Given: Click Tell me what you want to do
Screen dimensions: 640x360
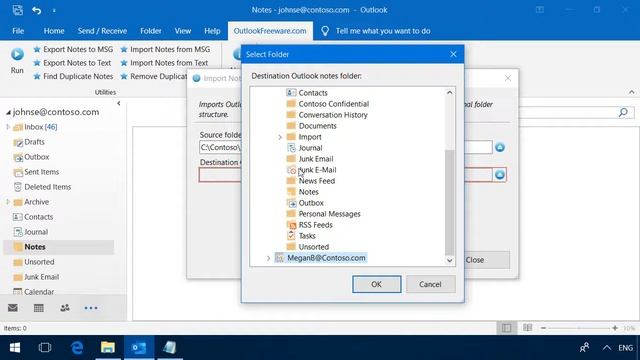Looking at the screenshot, I should tap(382, 31).
